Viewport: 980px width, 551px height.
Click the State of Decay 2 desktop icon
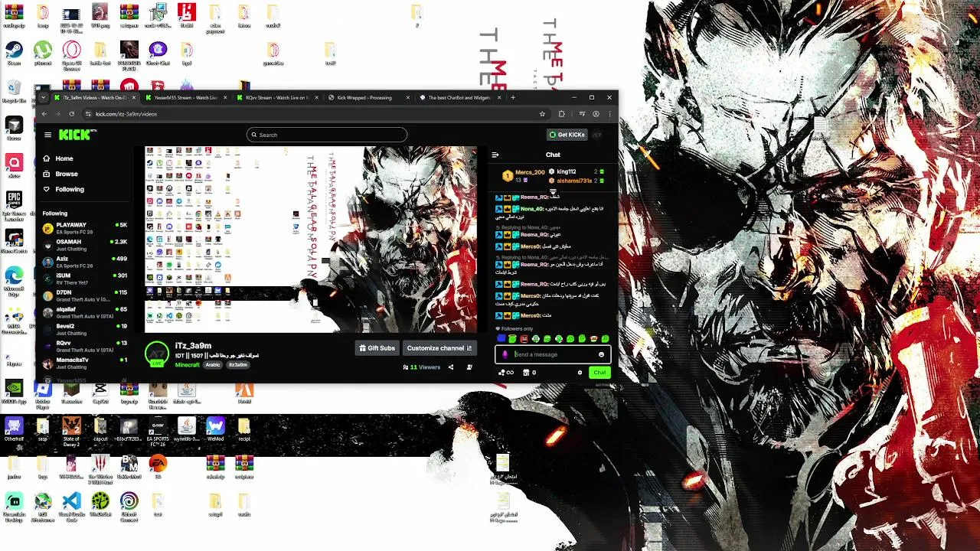[71, 431]
